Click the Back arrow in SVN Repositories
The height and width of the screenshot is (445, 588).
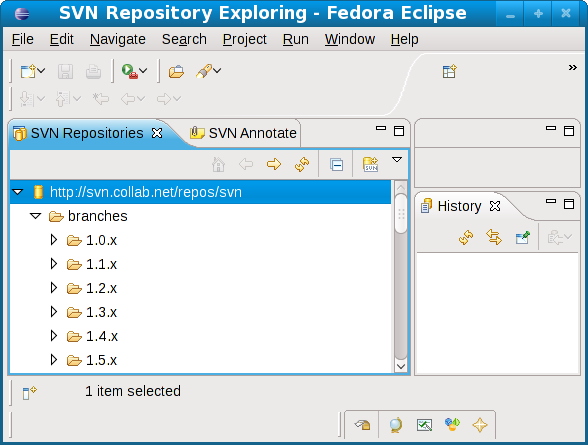(246, 164)
